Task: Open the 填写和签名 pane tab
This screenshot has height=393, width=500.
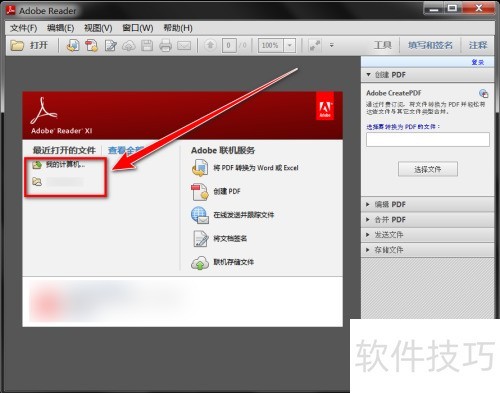Action: pyautogui.click(x=430, y=45)
